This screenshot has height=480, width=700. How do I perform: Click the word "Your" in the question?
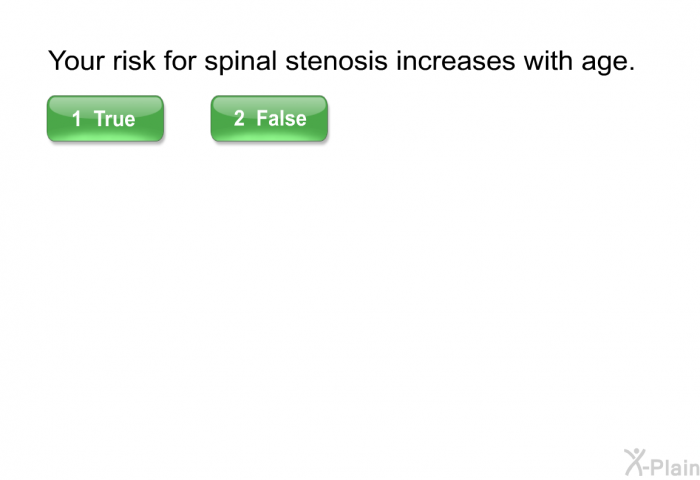(76, 60)
